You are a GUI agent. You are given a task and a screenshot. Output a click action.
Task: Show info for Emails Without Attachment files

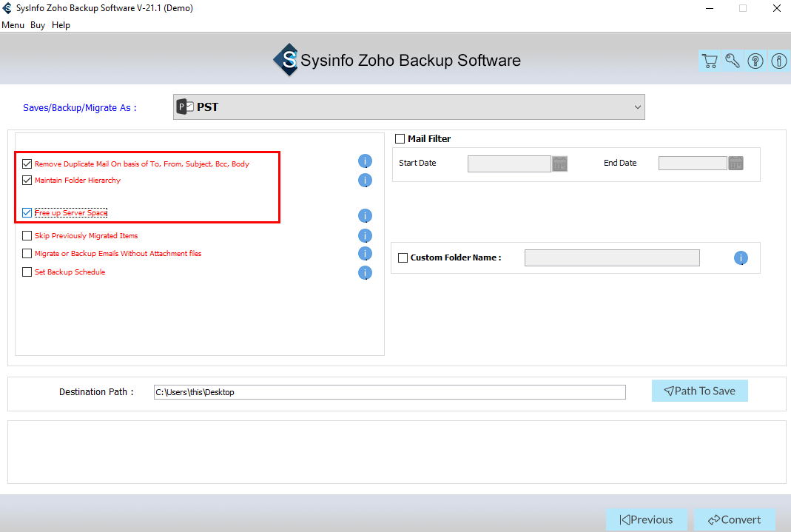click(365, 253)
